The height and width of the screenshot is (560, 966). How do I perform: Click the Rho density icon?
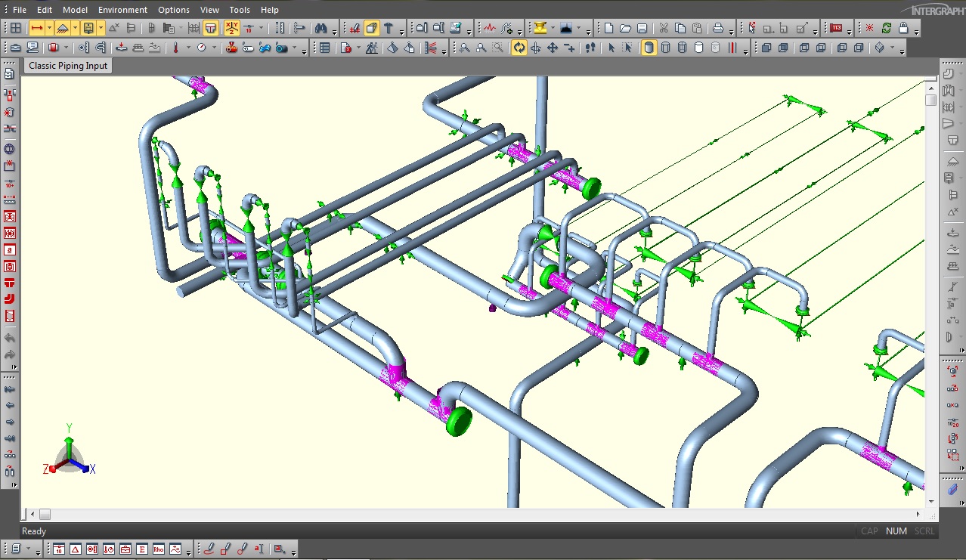tap(159, 549)
